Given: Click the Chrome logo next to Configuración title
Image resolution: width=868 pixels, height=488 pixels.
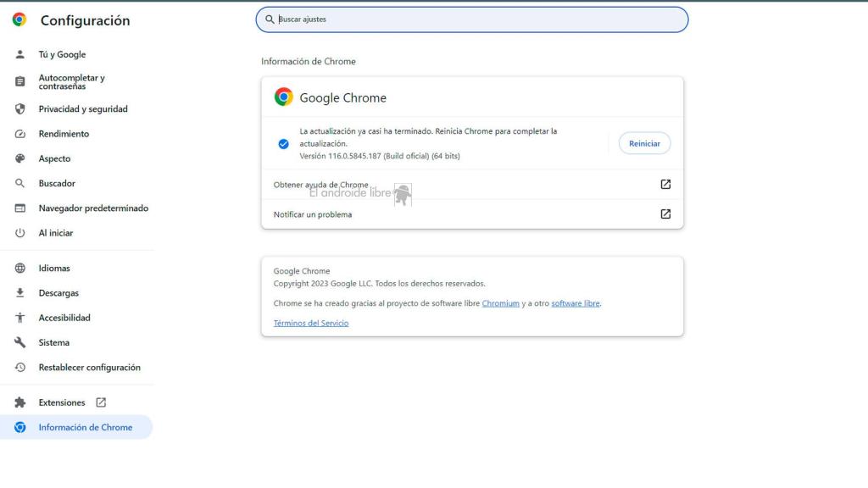Looking at the screenshot, I should (x=19, y=20).
